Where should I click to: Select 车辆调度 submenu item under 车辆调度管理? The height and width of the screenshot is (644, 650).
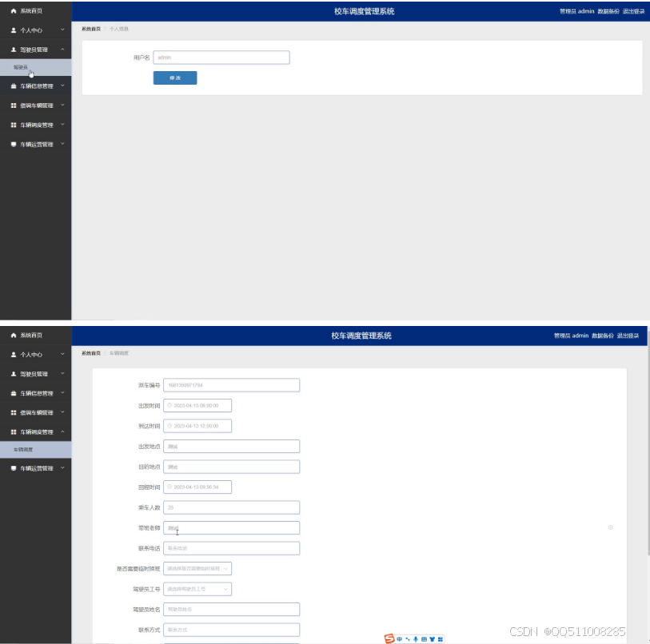36,450
